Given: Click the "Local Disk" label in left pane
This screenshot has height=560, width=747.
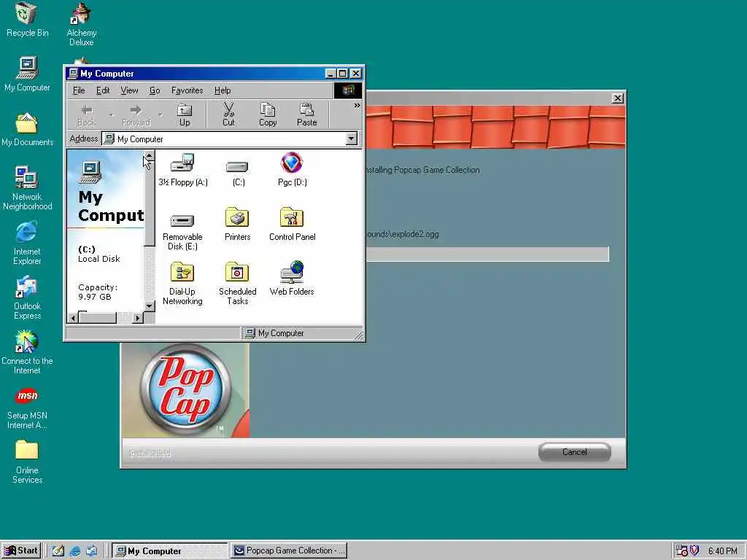Looking at the screenshot, I should tap(98, 259).
